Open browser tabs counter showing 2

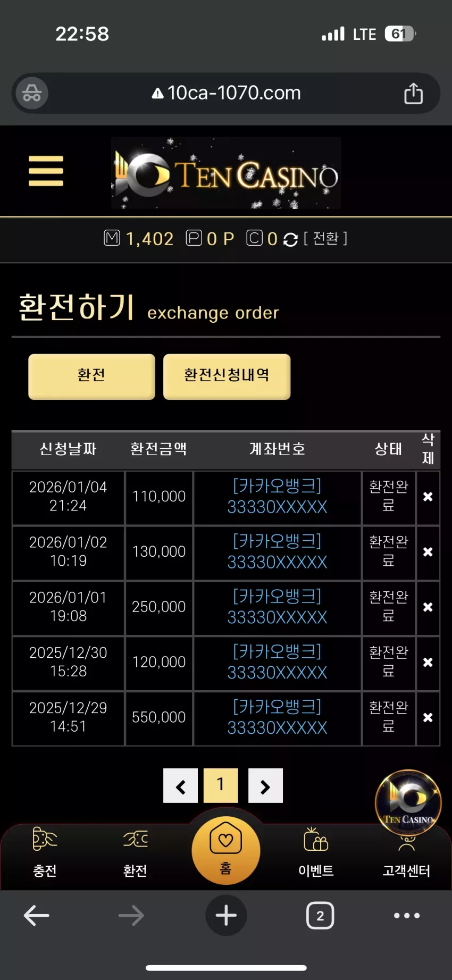[320, 916]
